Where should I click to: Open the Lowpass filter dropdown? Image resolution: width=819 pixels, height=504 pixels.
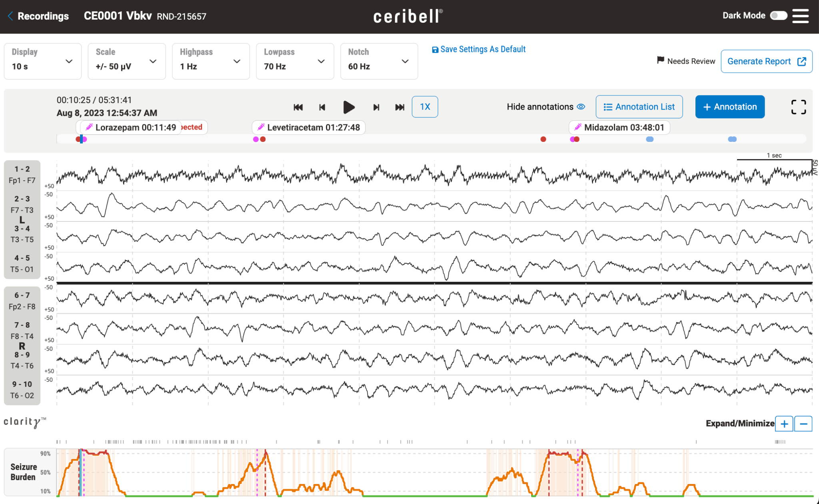point(295,61)
